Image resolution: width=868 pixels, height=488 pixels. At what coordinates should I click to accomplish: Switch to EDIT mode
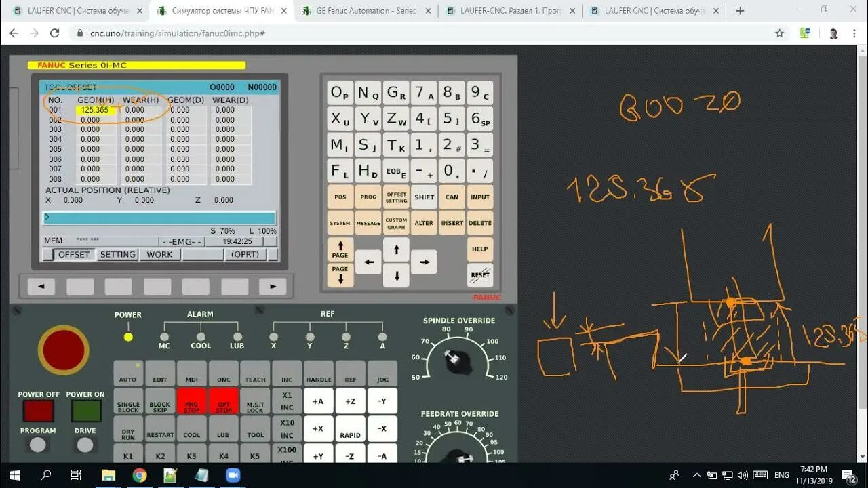pyautogui.click(x=160, y=373)
